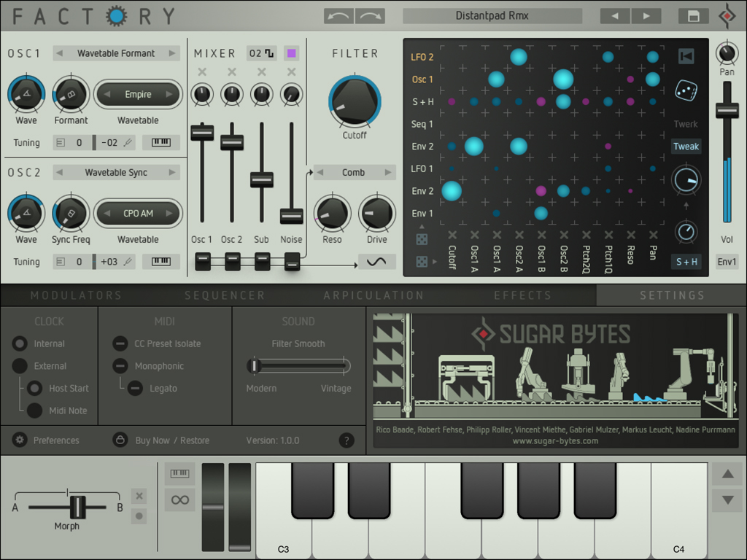This screenshot has height=560, width=747.
Task: Open the www.sugar-bytes.com link
Action: (555, 441)
